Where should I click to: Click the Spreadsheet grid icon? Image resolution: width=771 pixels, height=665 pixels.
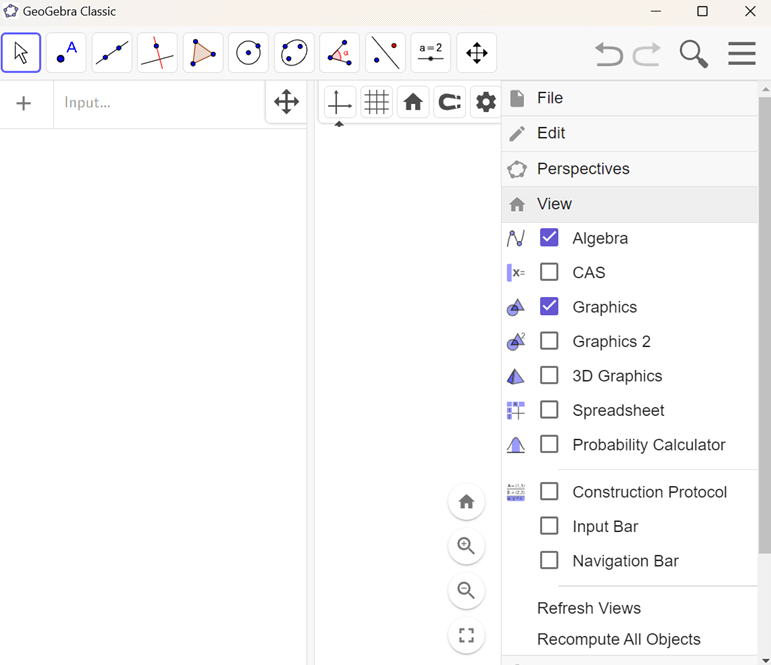point(516,410)
